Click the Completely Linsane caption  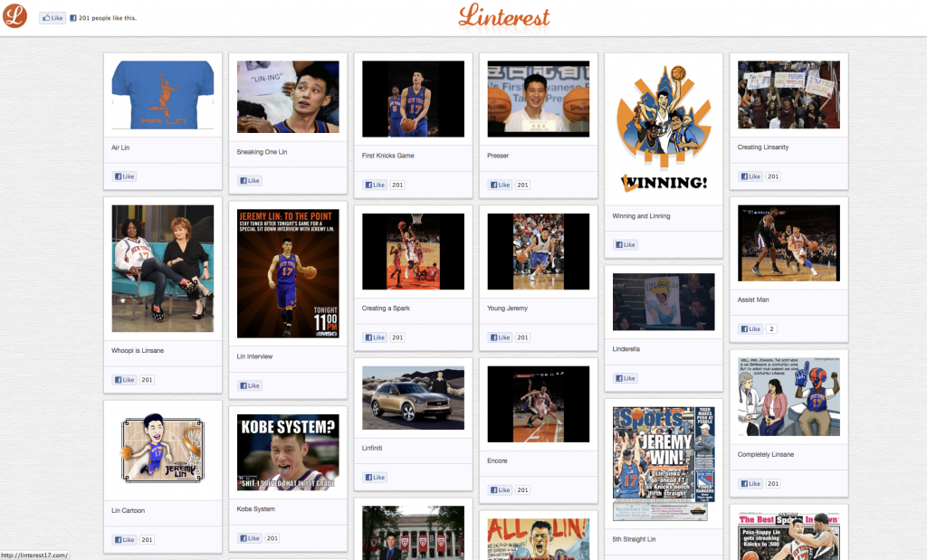pos(766,455)
